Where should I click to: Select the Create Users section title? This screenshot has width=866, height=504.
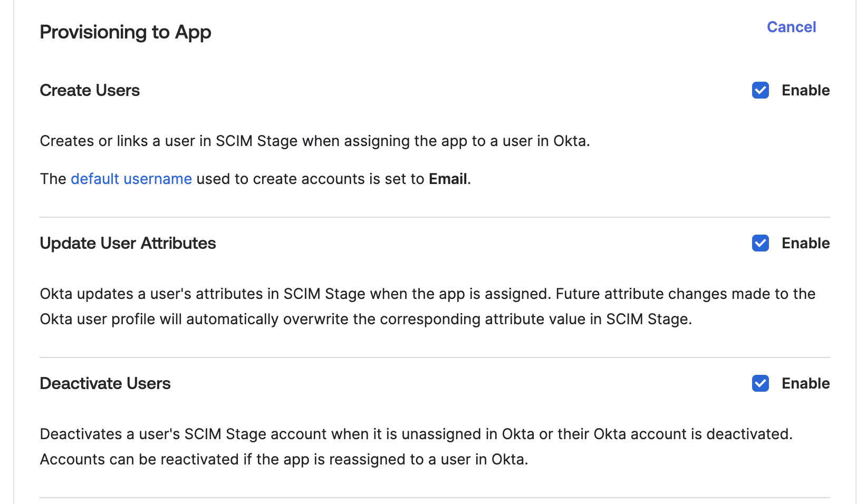click(90, 90)
